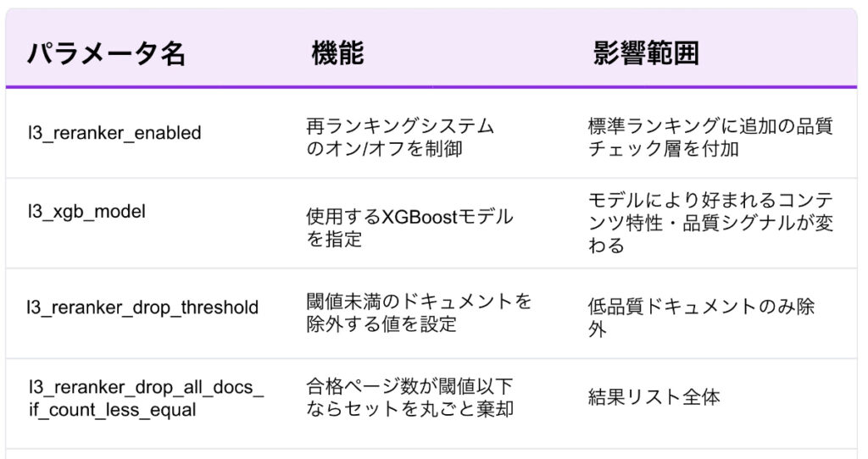Click the 機能 column header
Screen dimensions: 868x459
point(337,54)
